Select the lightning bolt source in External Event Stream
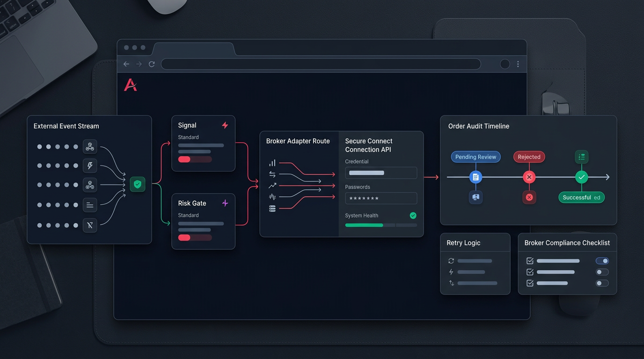The image size is (644, 359). 90,165
